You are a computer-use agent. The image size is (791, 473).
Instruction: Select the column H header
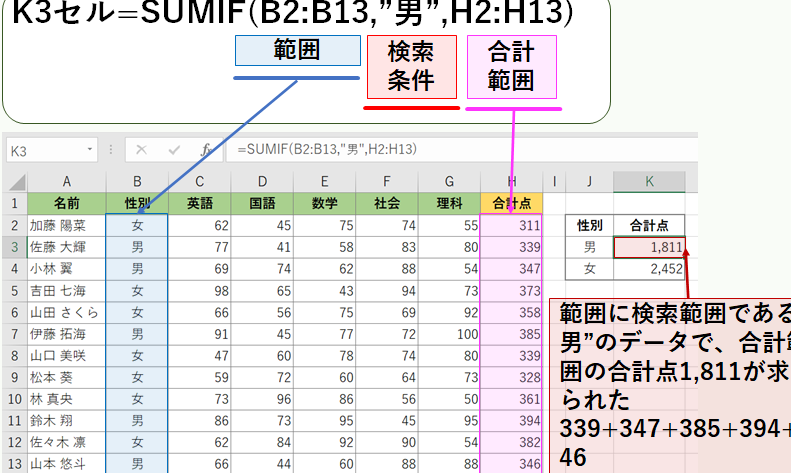[511, 181]
